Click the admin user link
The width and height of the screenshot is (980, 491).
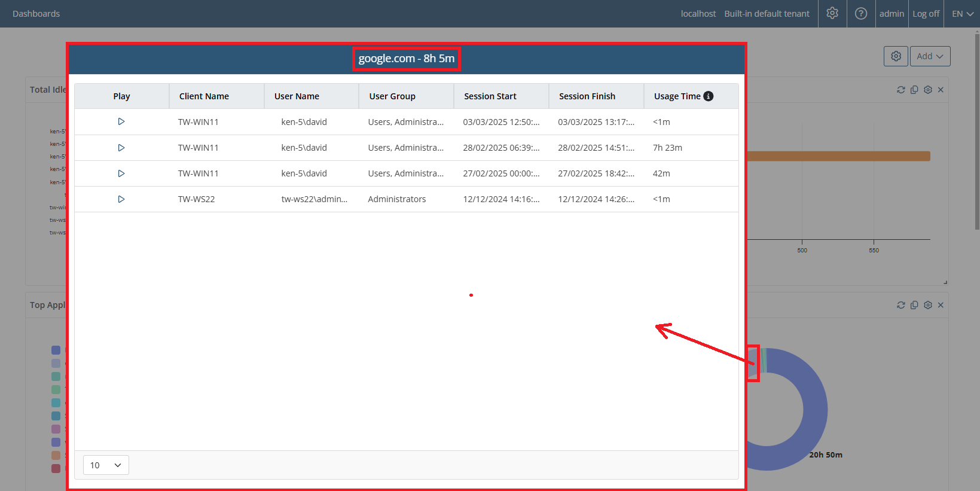click(892, 14)
